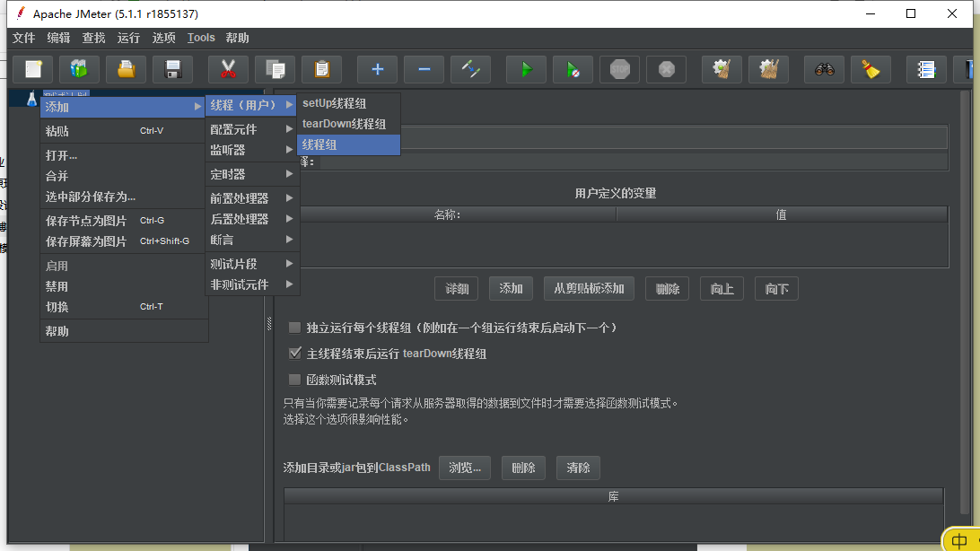Screen dimensions: 980x551
Task: Click the 向上 button
Action: [722, 289]
